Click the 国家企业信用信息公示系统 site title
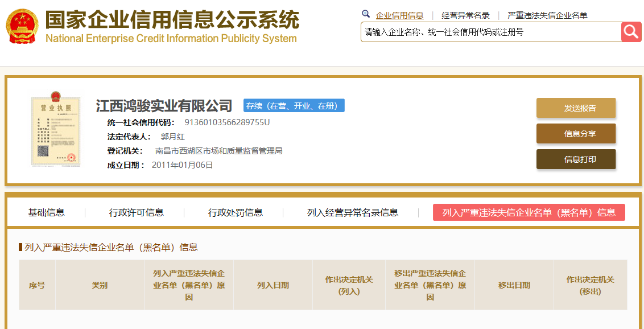644x329 pixels. click(172, 21)
